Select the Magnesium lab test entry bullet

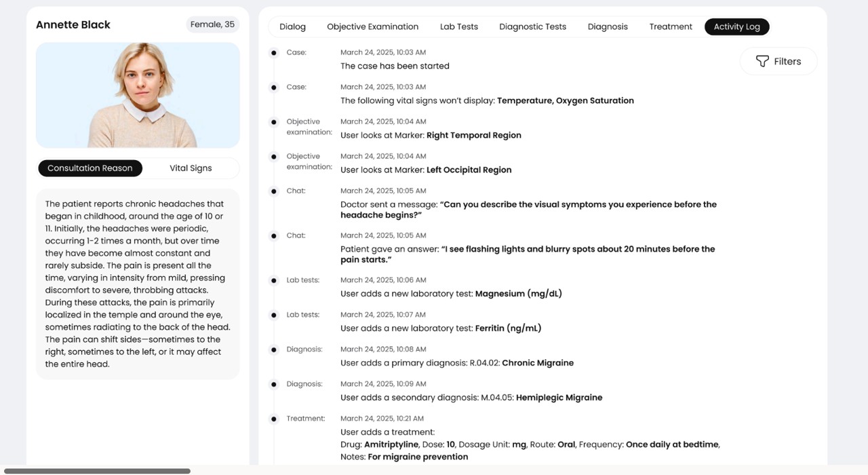274,281
